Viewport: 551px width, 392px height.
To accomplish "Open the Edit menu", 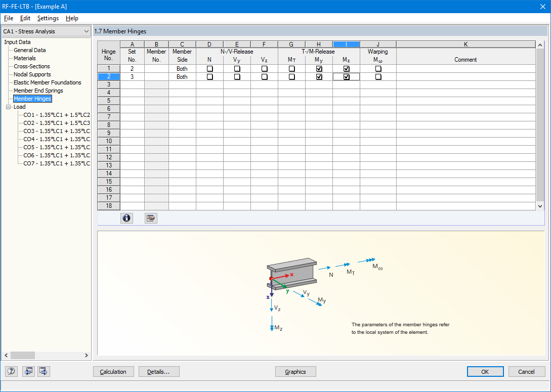I will point(25,18).
